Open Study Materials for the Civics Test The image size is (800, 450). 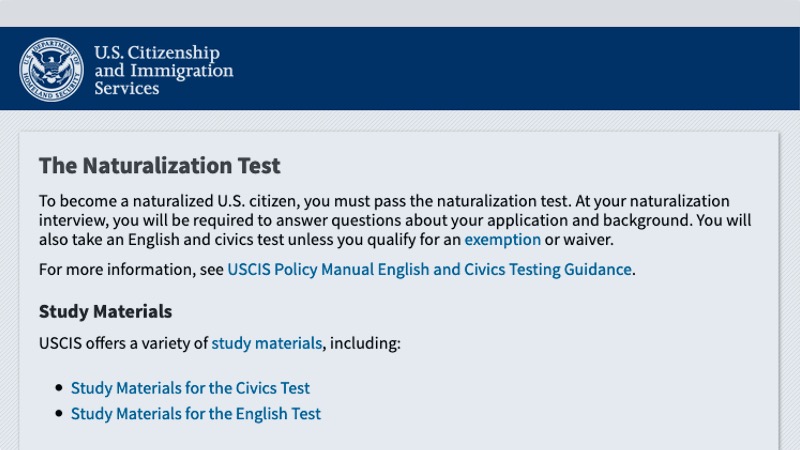click(190, 388)
